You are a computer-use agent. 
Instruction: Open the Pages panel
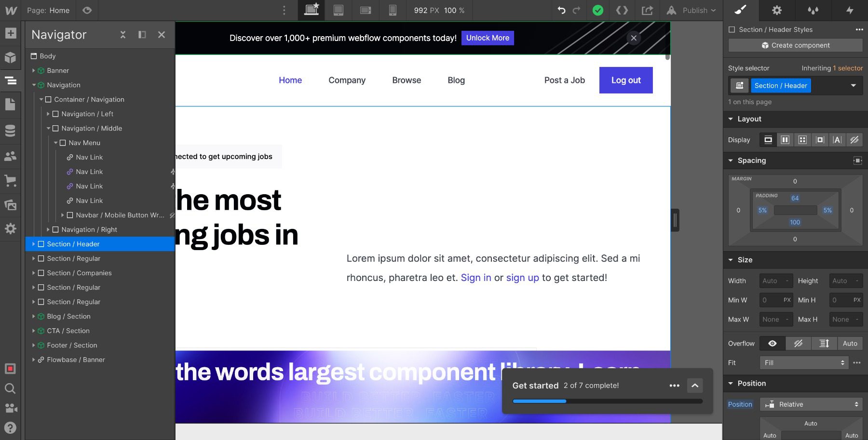(x=11, y=105)
